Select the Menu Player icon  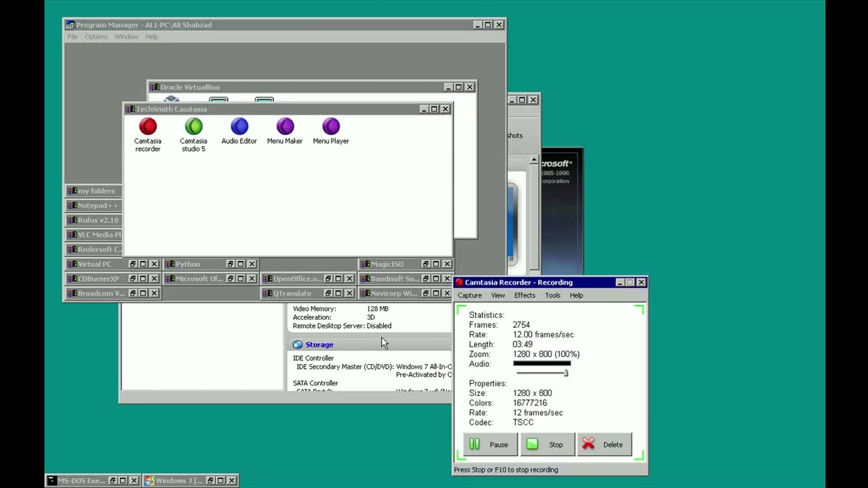(x=331, y=131)
